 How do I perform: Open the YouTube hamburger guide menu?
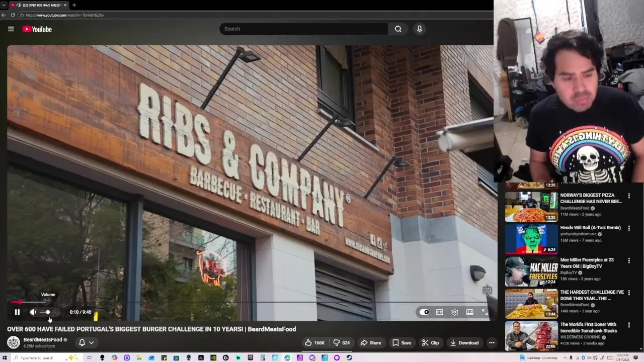[x=11, y=29]
